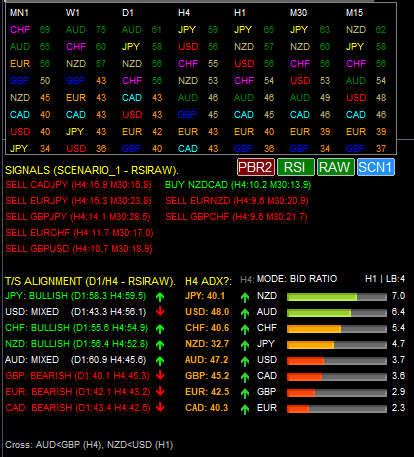414x457 pixels.
Task: Select the M15 timeframe column header
Action: tap(354, 13)
